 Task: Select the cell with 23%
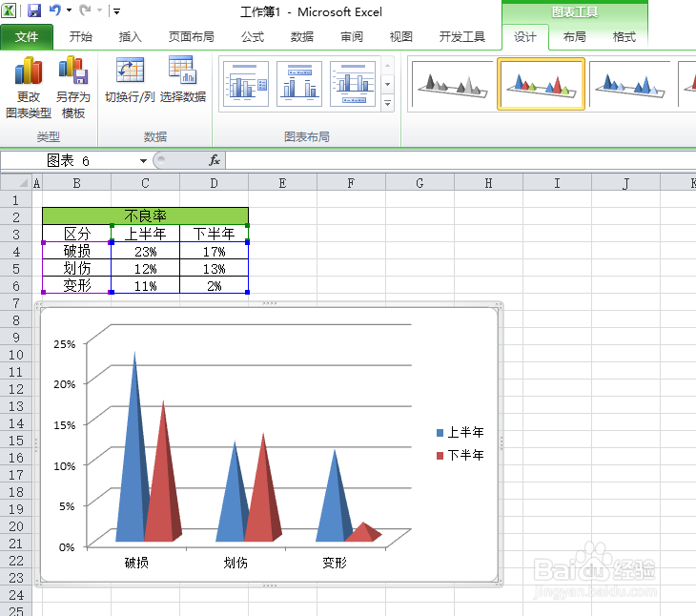(145, 251)
